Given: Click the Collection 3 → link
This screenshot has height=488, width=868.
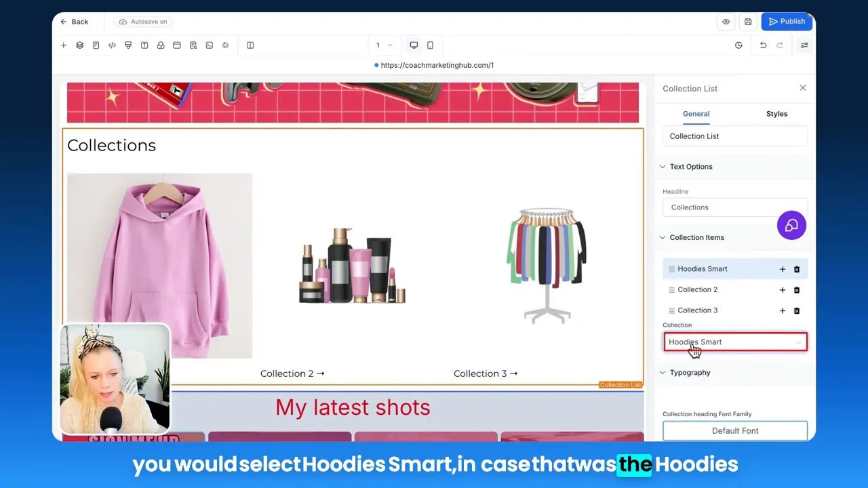Looking at the screenshot, I should pos(486,373).
